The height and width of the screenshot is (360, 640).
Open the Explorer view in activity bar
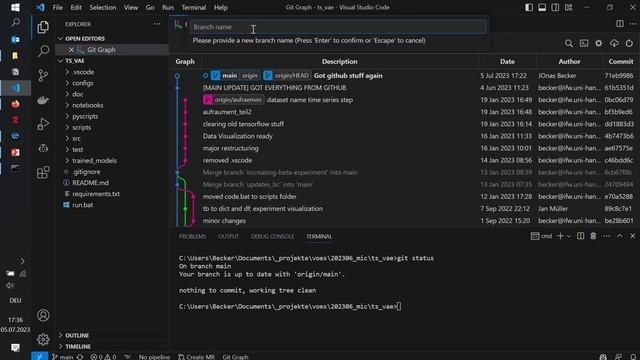click(x=43, y=27)
